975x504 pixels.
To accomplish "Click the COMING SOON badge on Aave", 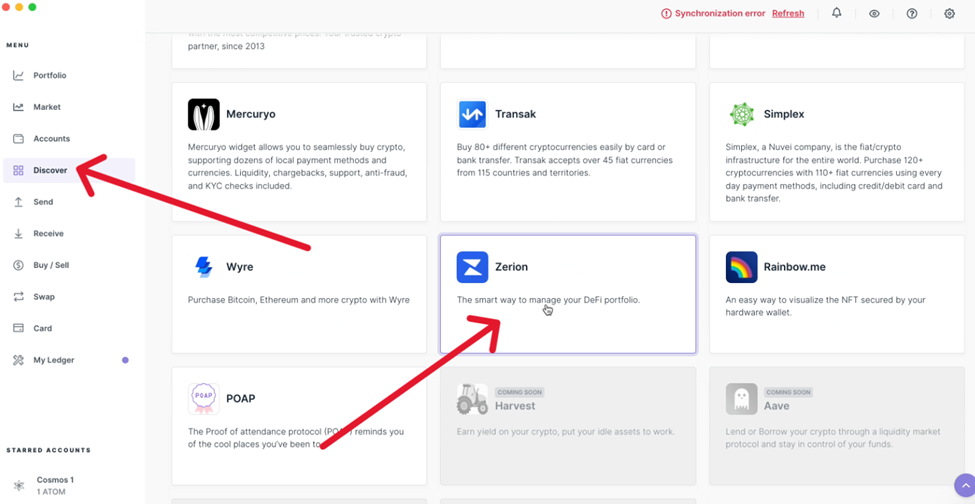I will click(788, 392).
